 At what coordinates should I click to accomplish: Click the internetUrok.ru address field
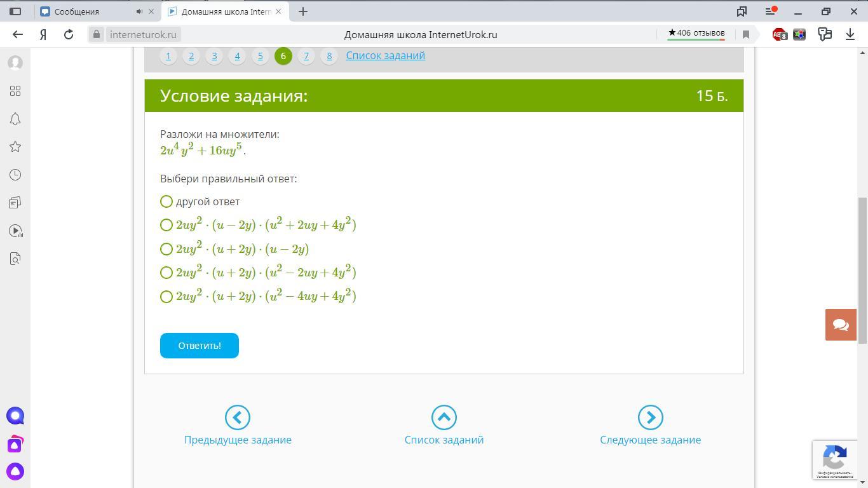pos(143,34)
